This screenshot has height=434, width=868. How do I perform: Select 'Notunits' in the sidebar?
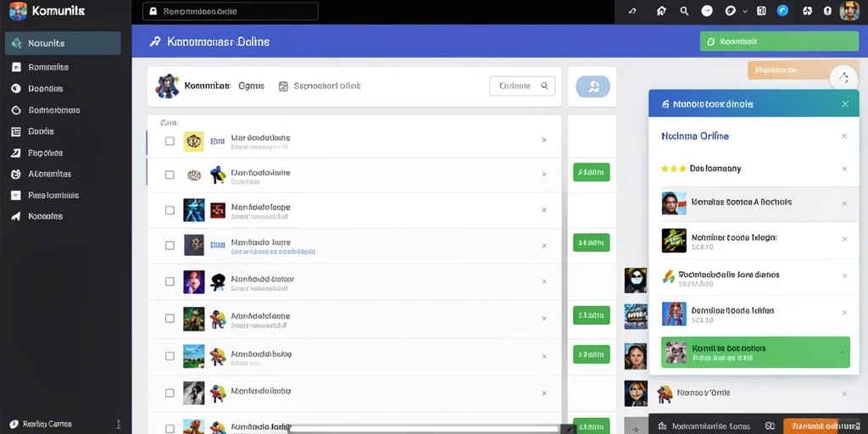point(63,43)
